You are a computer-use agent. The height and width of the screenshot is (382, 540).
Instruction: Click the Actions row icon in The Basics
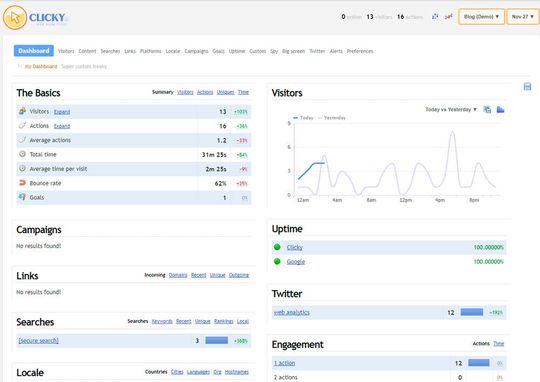tap(22, 125)
